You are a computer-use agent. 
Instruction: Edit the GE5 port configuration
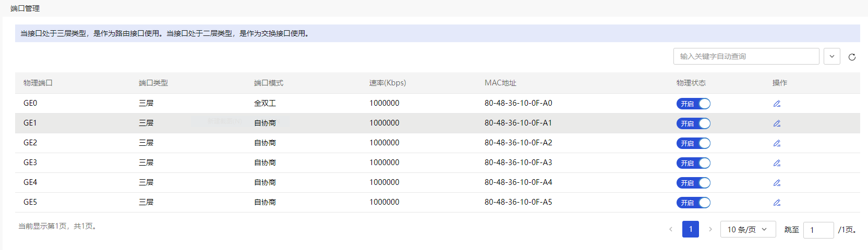[777, 203]
